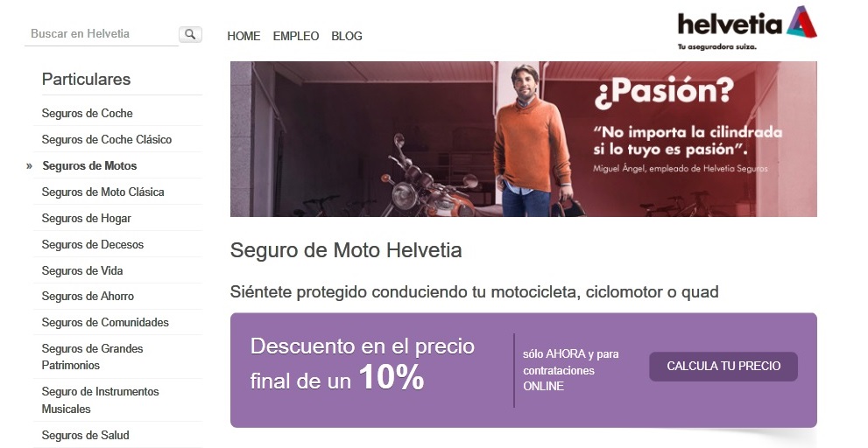The height and width of the screenshot is (448, 868).
Task: Select Seguros de Coche Clásico
Action: tap(106, 139)
